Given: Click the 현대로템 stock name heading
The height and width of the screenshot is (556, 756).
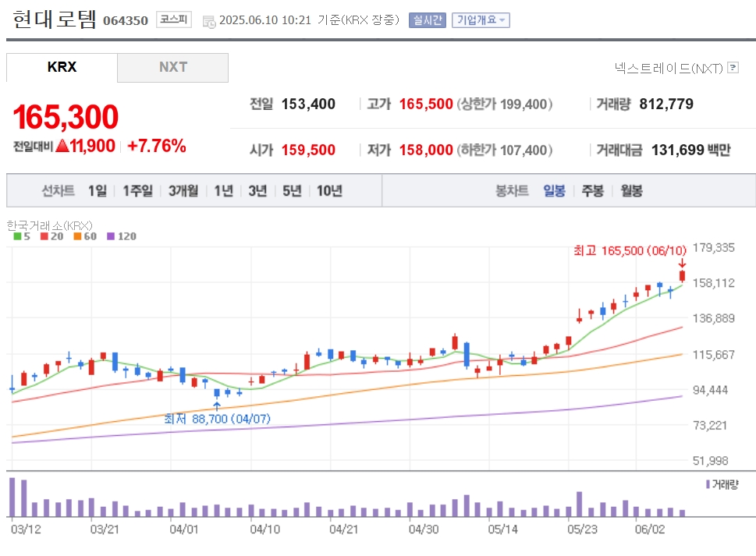Looking at the screenshot, I should click(x=55, y=19).
